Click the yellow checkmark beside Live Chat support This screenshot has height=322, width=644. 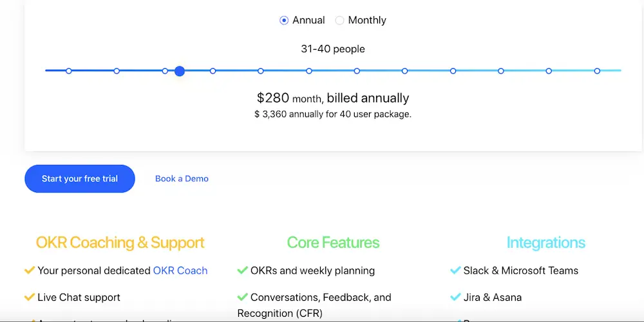click(29, 297)
